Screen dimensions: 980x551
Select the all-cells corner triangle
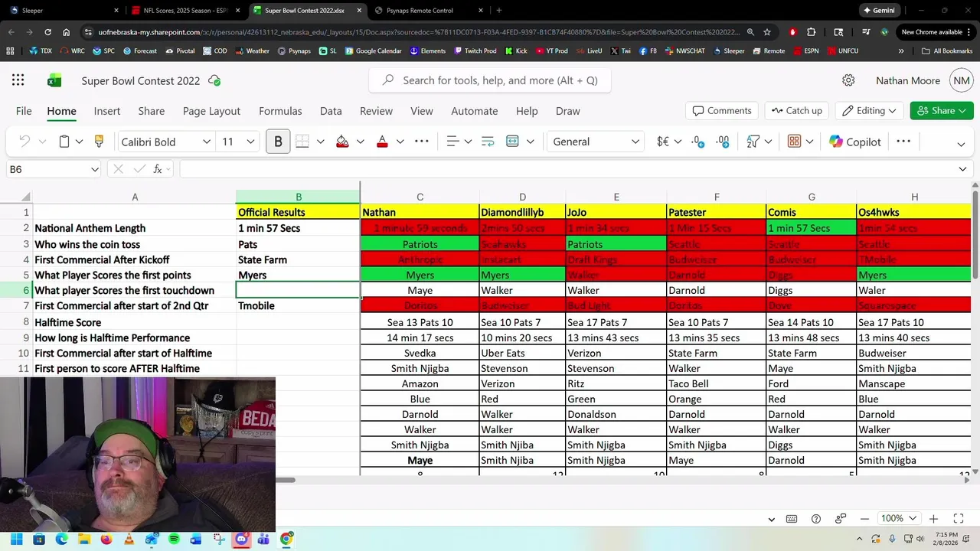point(26,197)
